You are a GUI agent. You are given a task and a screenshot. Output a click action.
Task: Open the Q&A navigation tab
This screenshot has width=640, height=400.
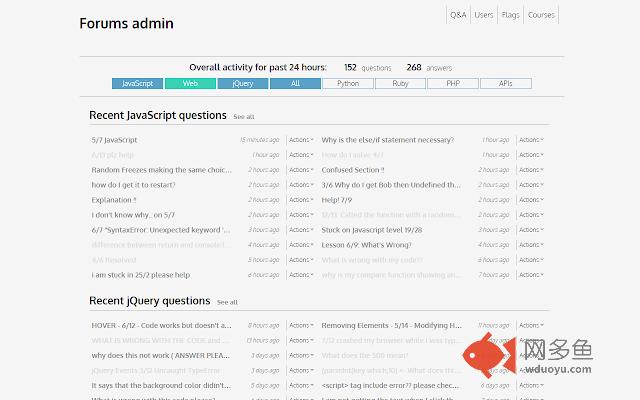click(x=458, y=15)
